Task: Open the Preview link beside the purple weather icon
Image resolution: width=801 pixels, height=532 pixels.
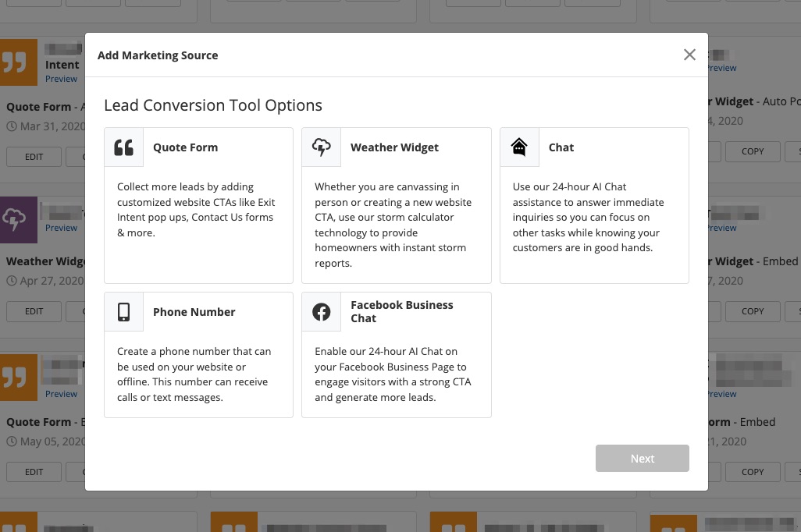Action: [61, 228]
